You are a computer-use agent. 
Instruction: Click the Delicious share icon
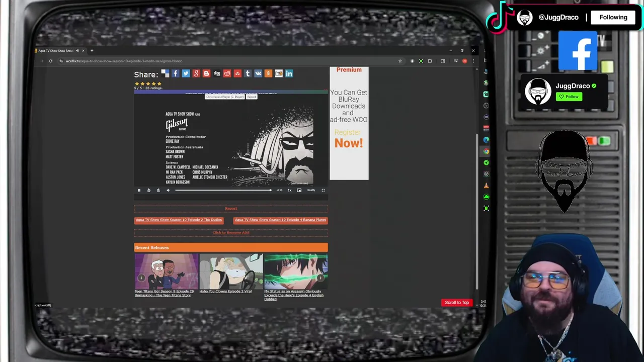click(x=165, y=73)
